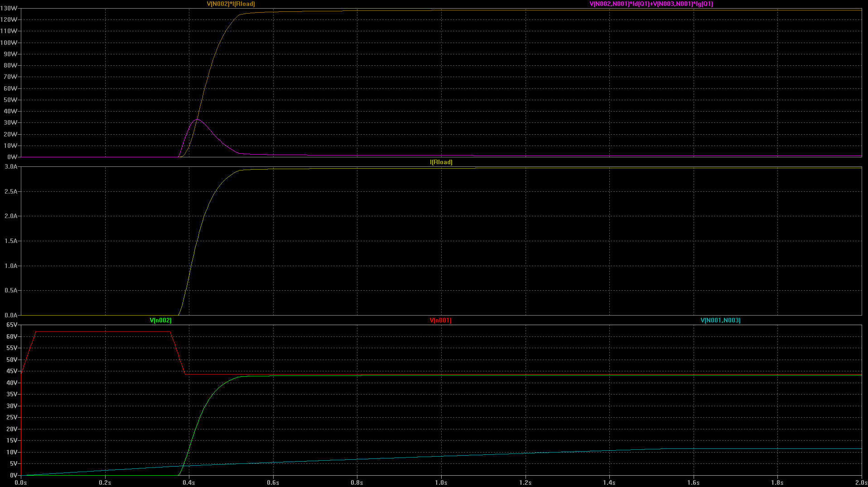This screenshot has width=868, height=487.
Task: Click the 45V axis tick label
Action: pyautogui.click(x=12, y=371)
